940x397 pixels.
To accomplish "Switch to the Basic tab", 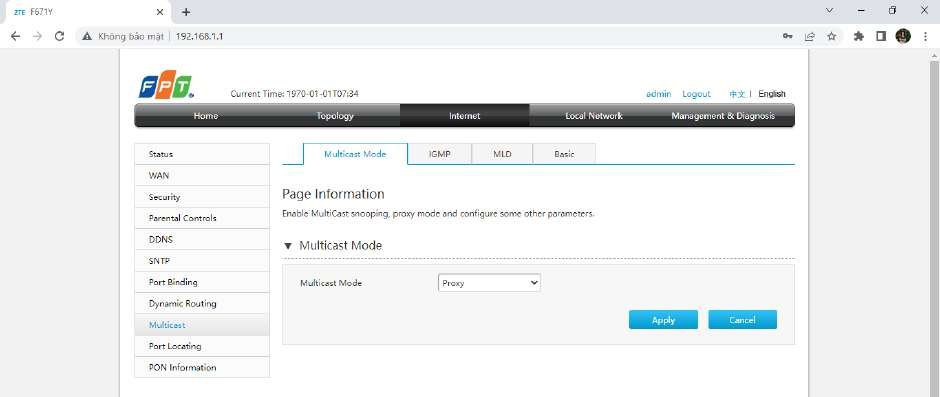I will (x=564, y=154).
